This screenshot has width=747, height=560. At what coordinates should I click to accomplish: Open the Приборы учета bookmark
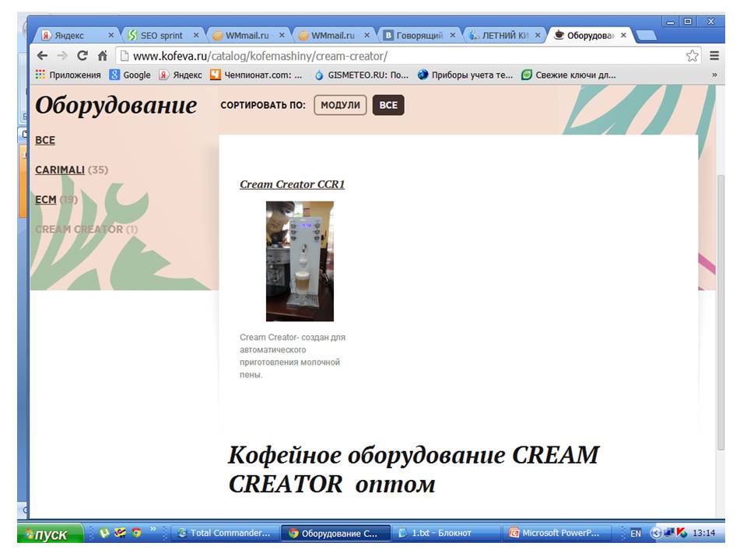(465, 75)
